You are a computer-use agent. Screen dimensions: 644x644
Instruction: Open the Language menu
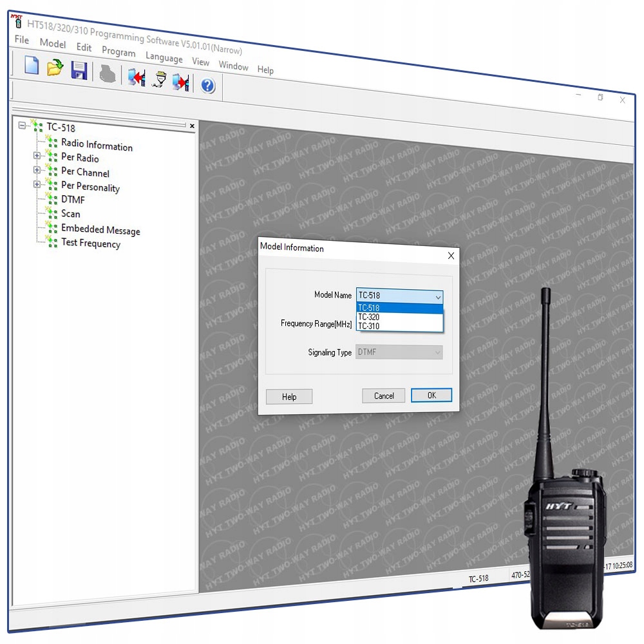(x=164, y=57)
